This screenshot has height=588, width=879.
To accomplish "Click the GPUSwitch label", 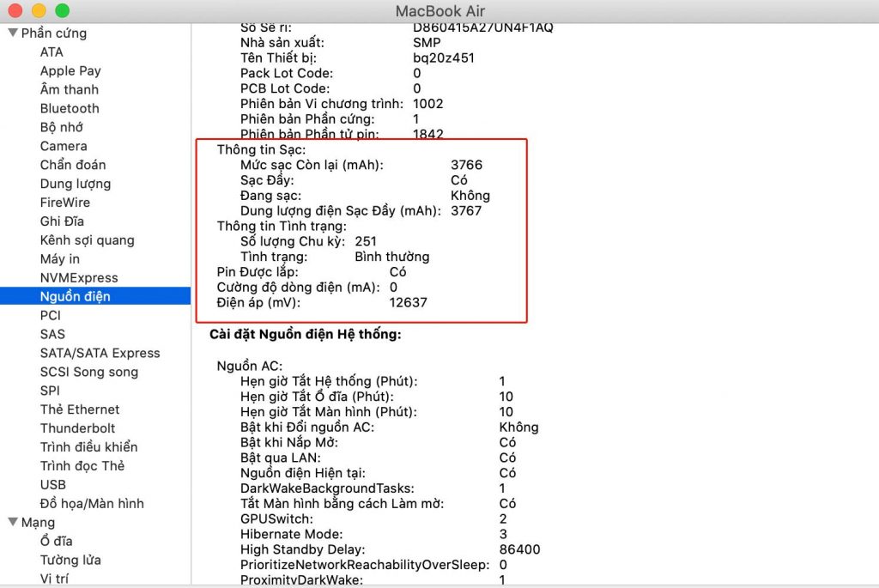I will (x=276, y=519).
